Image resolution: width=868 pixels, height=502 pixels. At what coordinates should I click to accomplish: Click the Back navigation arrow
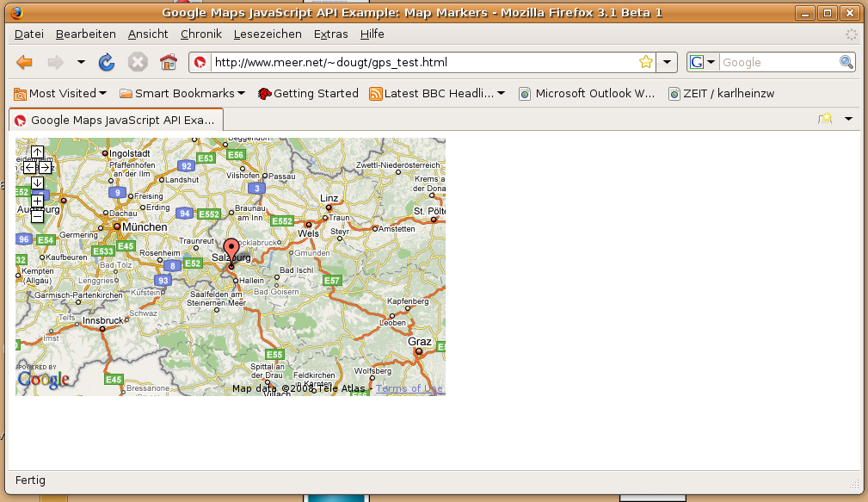[x=24, y=62]
